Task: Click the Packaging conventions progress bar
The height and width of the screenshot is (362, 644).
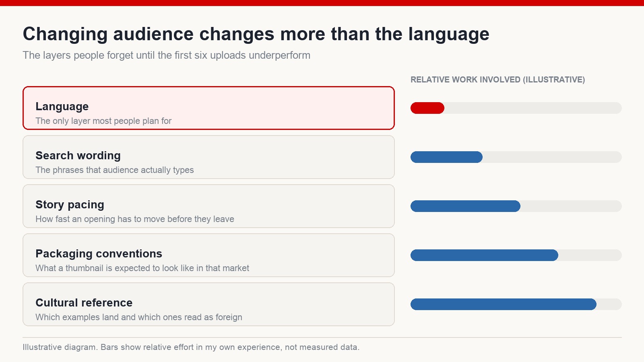Action: click(516, 255)
